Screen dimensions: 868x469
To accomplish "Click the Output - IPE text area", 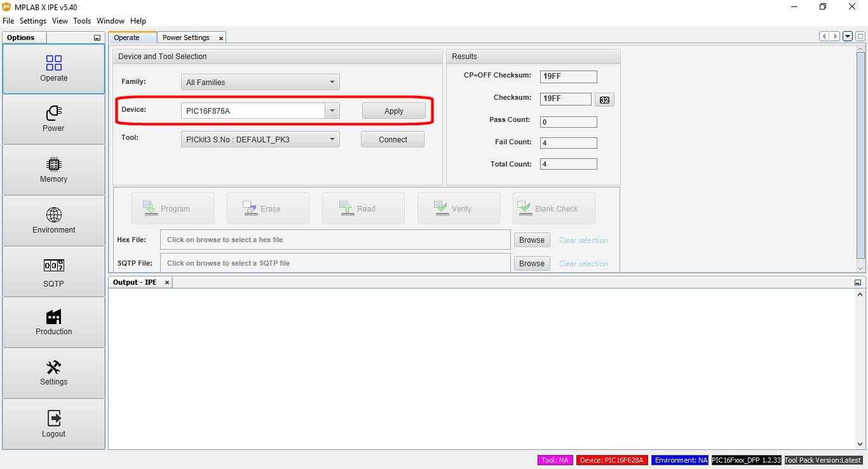I will click(x=482, y=369).
